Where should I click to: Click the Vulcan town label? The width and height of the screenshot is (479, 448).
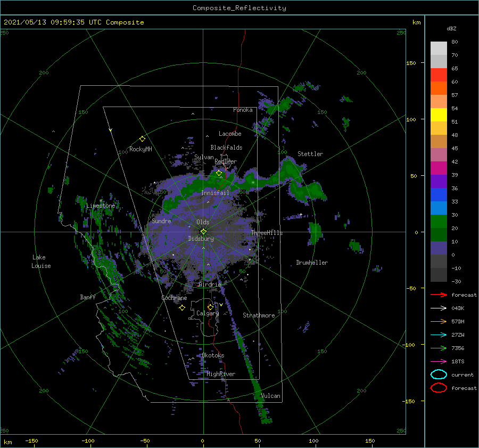point(271,396)
